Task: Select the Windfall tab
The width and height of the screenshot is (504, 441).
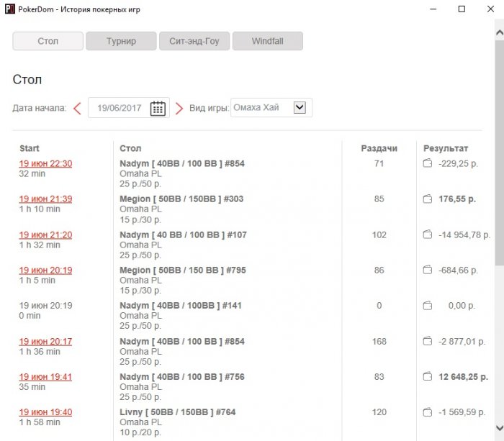Action: pyautogui.click(x=268, y=41)
